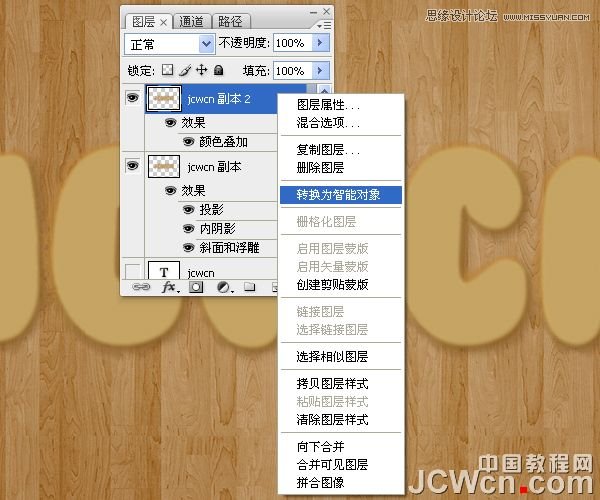Click the link layers chain icon
This screenshot has width=600, height=500.
point(141,287)
